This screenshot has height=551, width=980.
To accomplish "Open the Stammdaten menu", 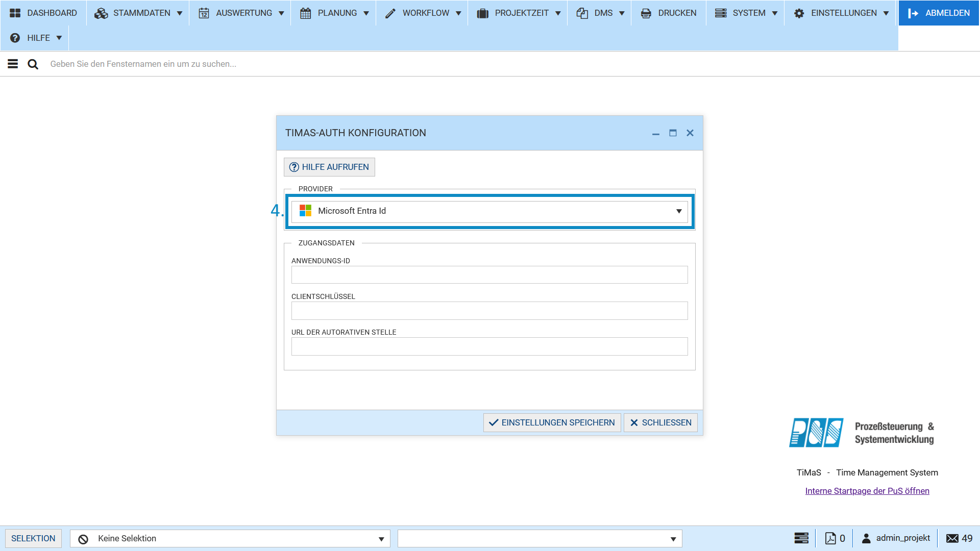I will (138, 13).
